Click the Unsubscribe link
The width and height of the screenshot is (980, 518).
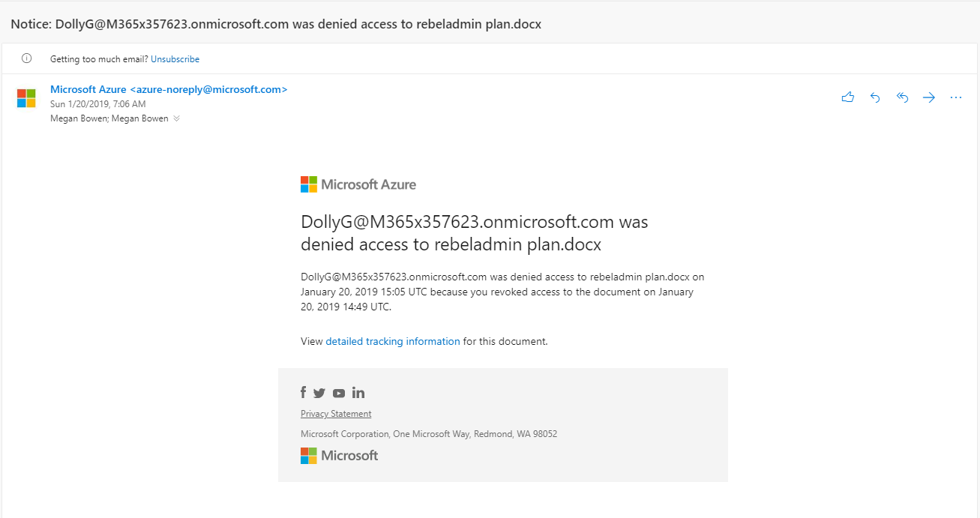[x=175, y=59]
